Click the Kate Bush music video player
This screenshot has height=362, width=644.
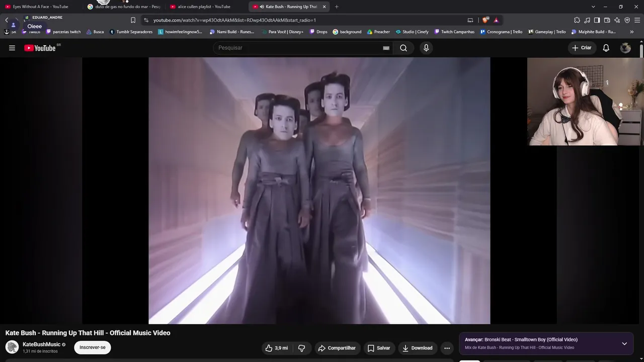(x=319, y=191)
